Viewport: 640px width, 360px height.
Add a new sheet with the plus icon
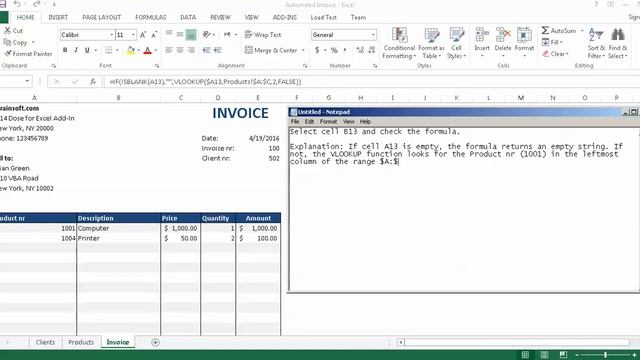click(x=155, y=342)
